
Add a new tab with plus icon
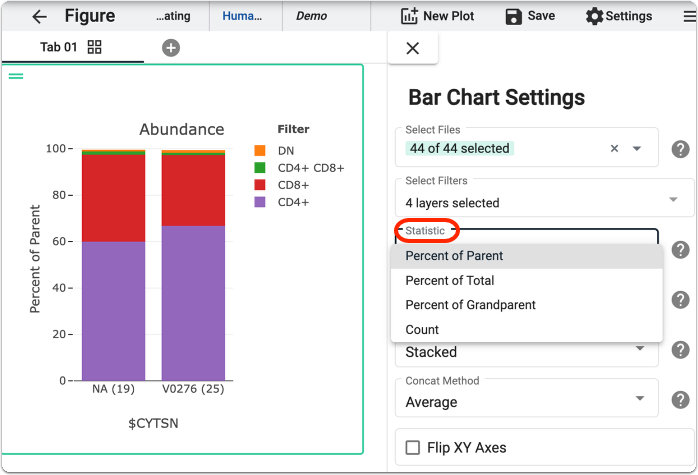click(171, 48)
